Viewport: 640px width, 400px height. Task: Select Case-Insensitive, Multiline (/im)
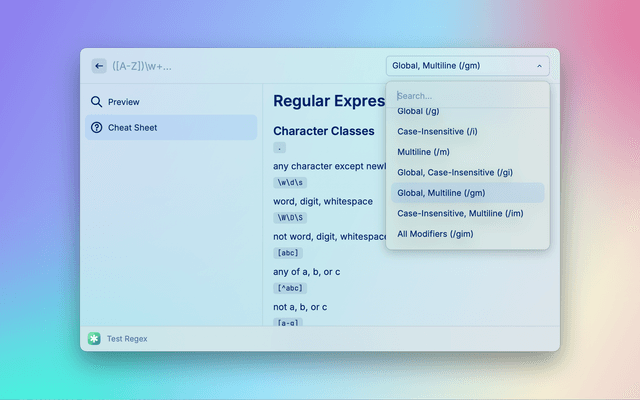(460, 213)
